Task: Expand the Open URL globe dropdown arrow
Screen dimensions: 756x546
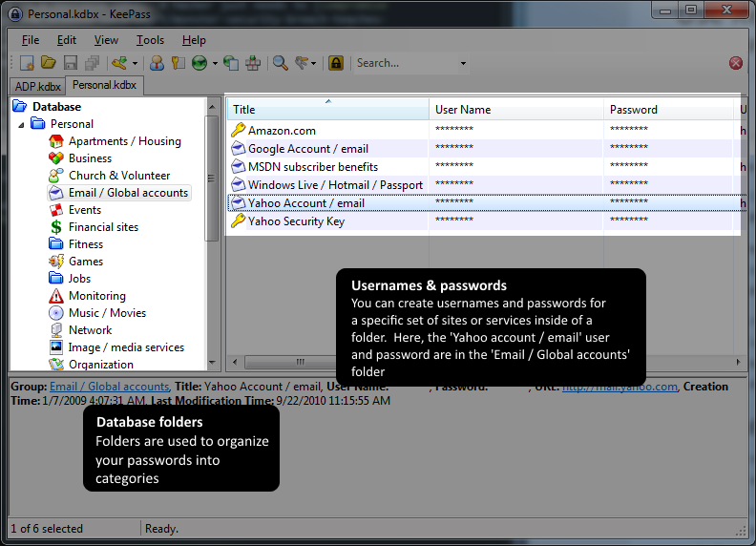Action: (215, 64)
